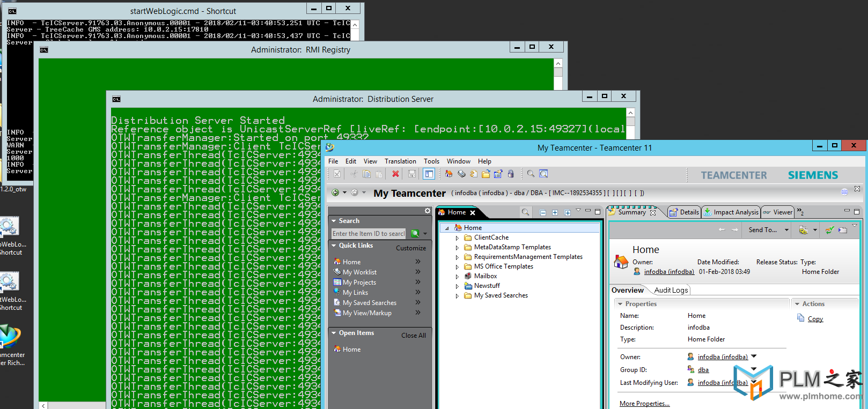Click the Paste clipboard toolbar icon
This screenshot has height=409, width=868.
(379, 174)
